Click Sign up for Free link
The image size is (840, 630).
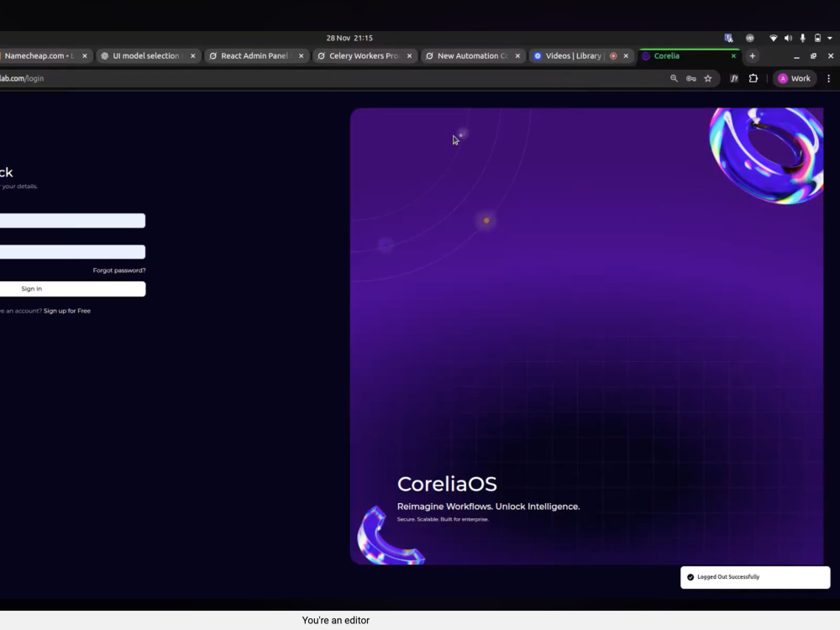(x=67, y=311)
